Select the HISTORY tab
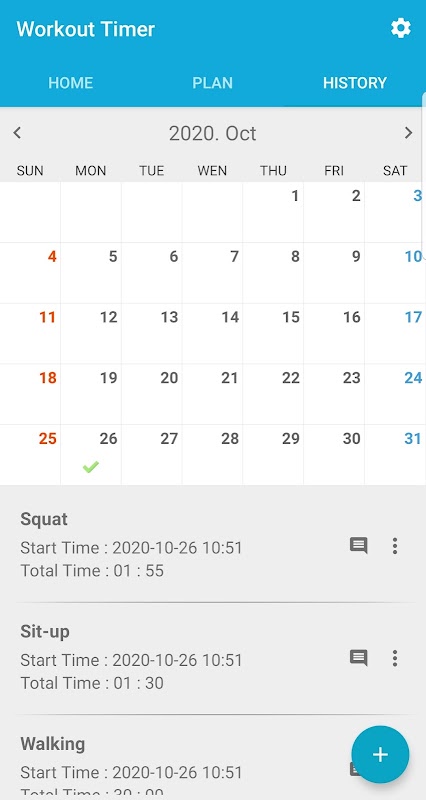Screen dimensions: 426x800 click(x=355, y=83)
